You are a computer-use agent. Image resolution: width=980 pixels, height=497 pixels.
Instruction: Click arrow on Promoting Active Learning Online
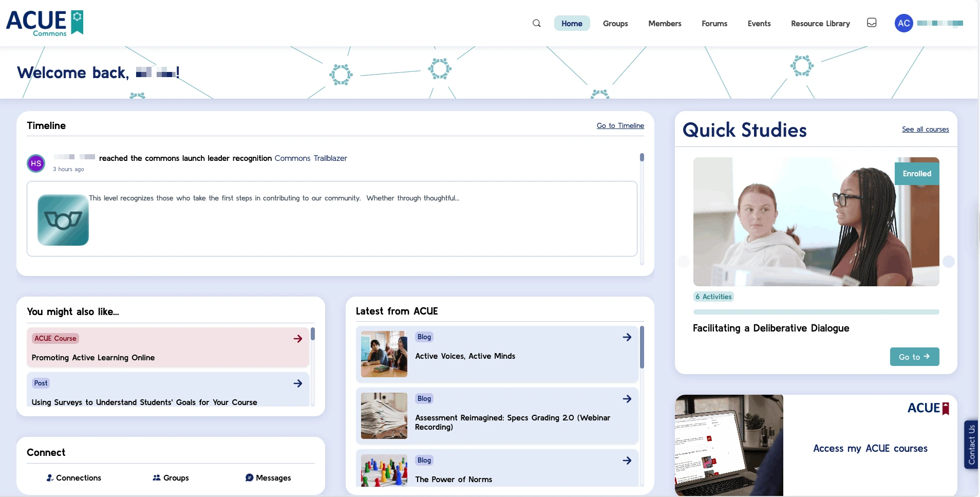click(298, 339)
